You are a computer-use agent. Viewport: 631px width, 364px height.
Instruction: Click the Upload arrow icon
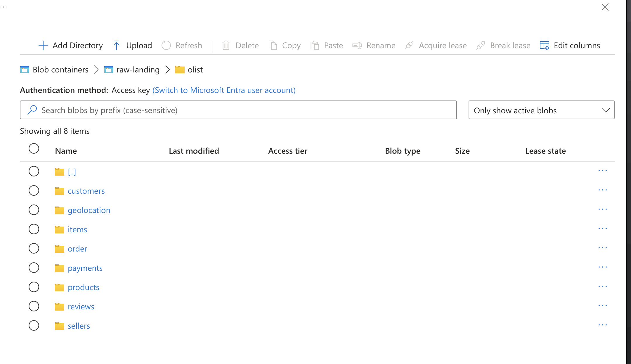[116, 46]
